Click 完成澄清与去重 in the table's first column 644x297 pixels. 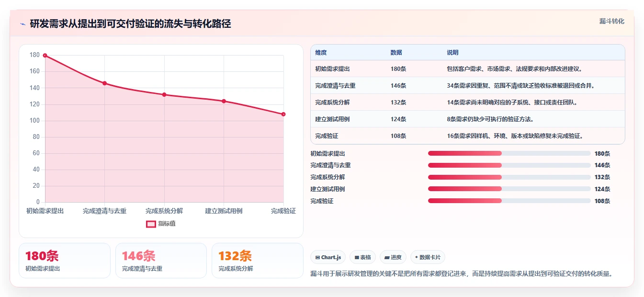click(335, 86)
